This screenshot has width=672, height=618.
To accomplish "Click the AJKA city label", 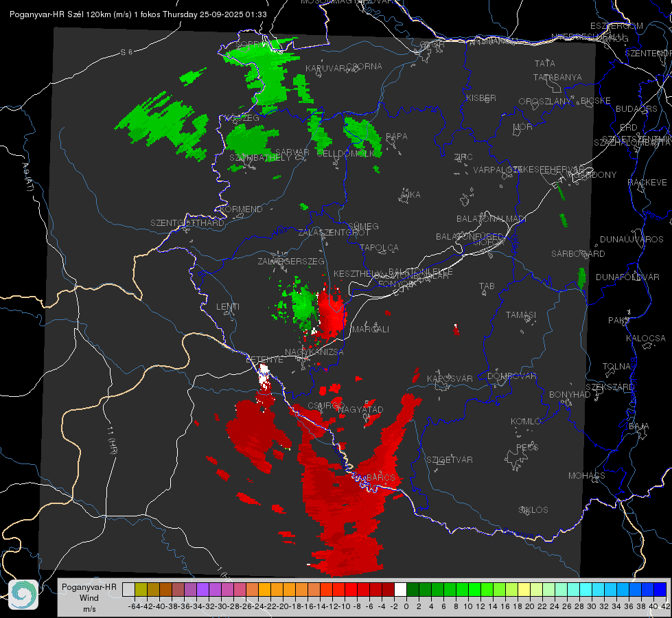I will [x=410, y=194].
